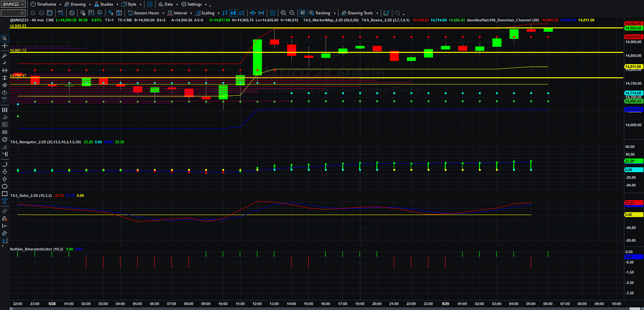
Task: Click the Drawing Tools button
Action: pos(357,13)
